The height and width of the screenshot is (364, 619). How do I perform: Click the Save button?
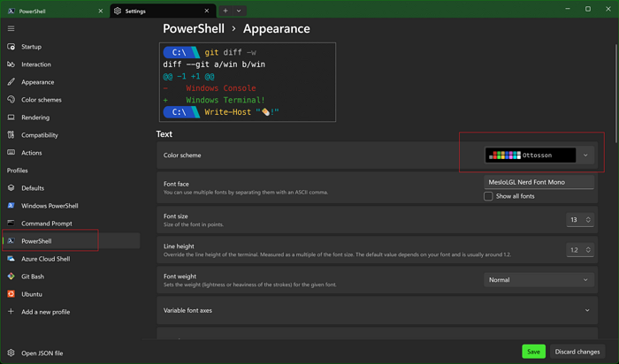(533, 352)
